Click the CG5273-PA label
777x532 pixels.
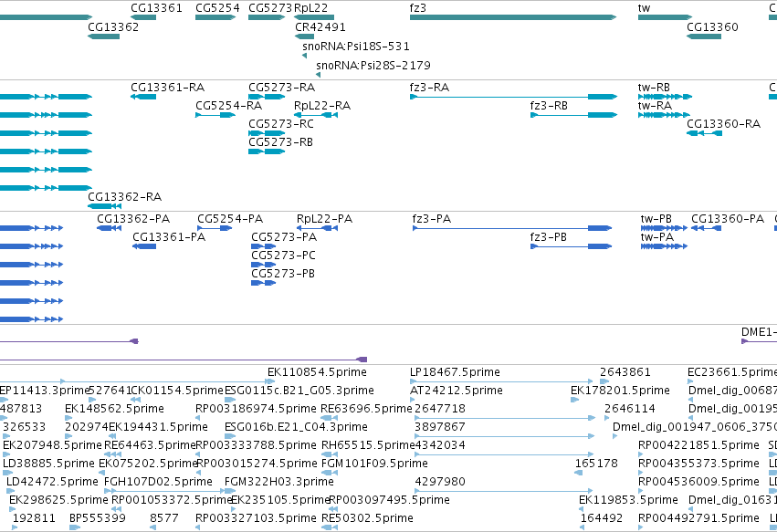284,236
